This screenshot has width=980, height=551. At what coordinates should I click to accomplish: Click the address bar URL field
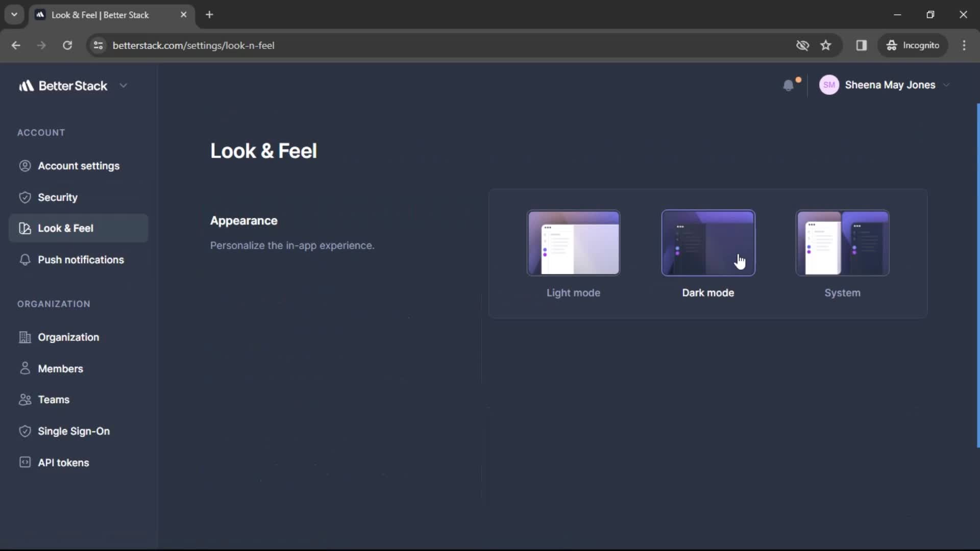click(193, 45)
